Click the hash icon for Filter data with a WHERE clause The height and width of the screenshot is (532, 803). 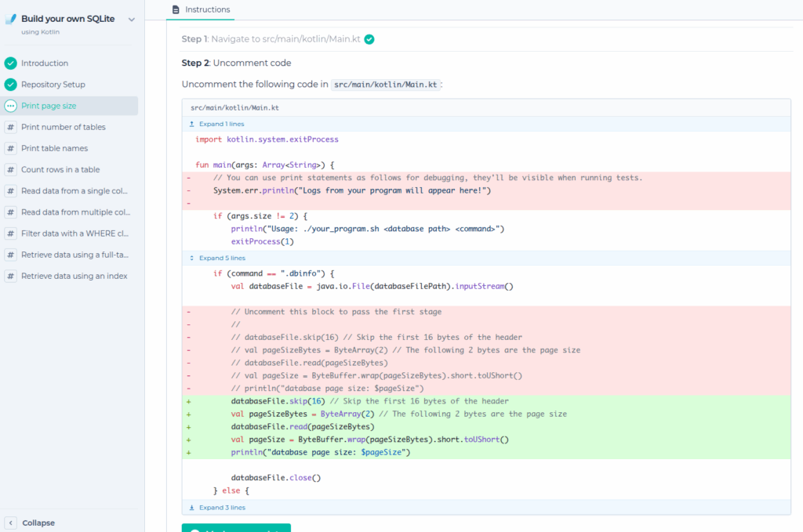click(11, 233)
